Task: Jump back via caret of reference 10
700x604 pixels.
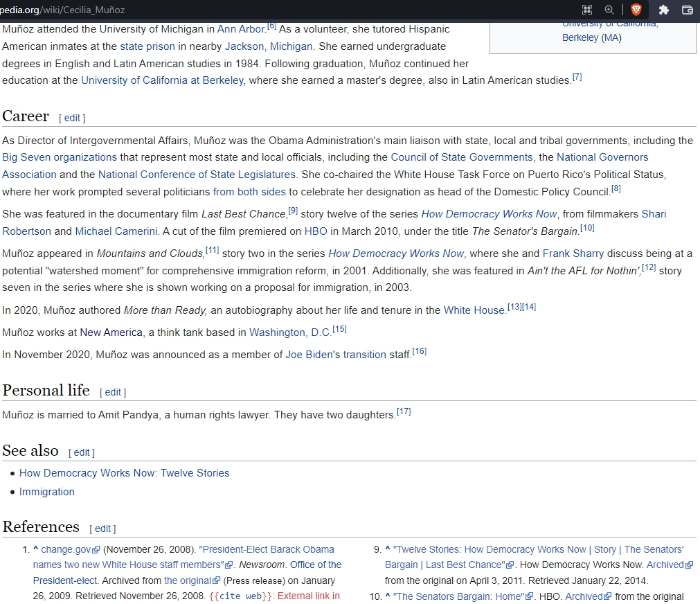Action: (x=388, y=596)
